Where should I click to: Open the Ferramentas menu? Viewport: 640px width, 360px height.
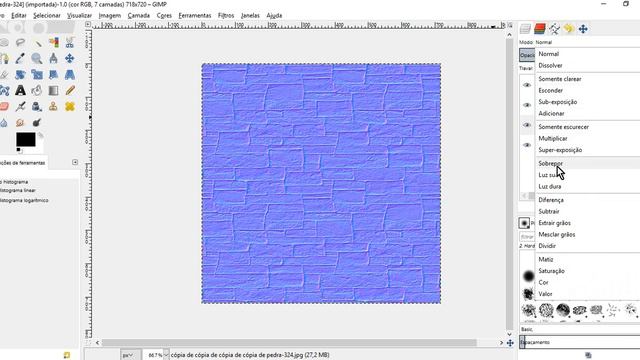[195, 16]
